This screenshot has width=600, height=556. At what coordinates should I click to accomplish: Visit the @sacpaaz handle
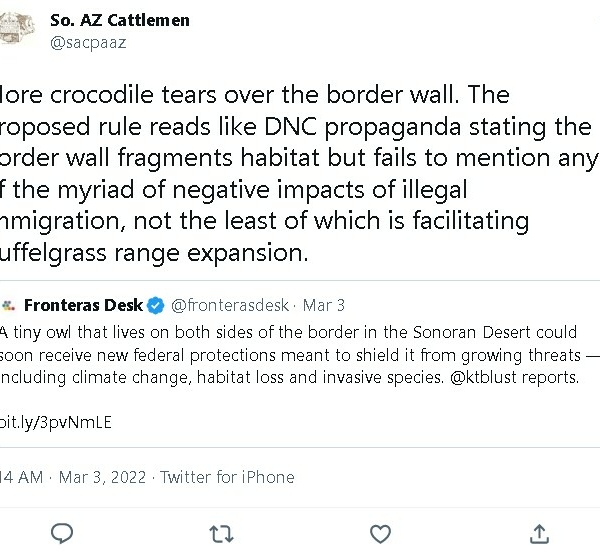click(x=88, y=43)
